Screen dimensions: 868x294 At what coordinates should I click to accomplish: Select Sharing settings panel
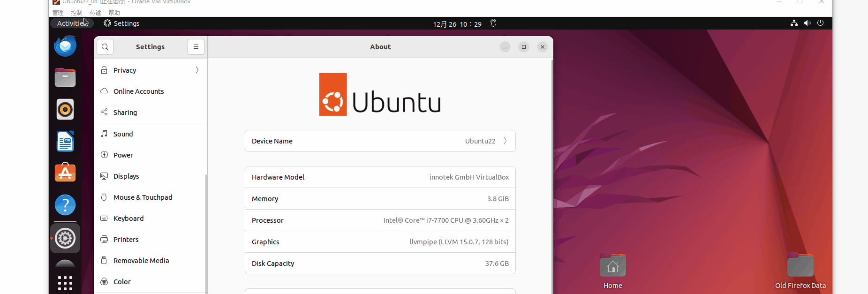tap(151, 112)
